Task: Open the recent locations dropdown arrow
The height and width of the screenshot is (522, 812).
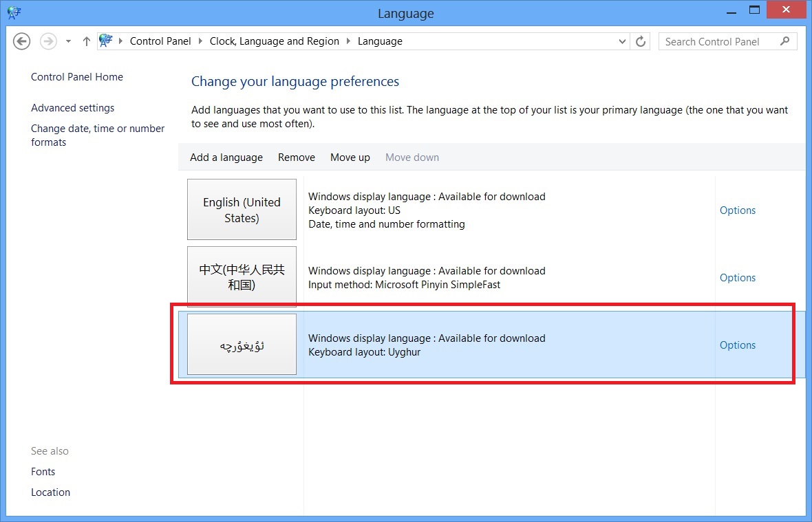Action: click(68, 41)
